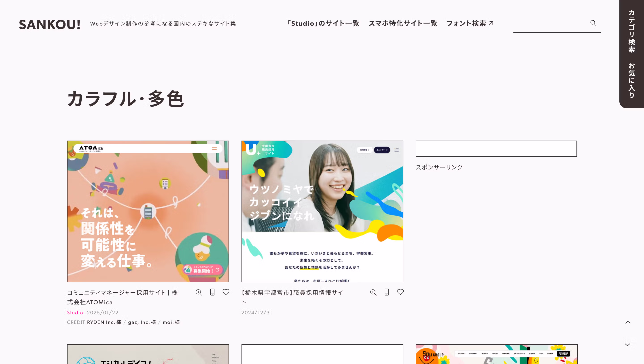Favorite the ATOMica site with heart

pos(226,292)
